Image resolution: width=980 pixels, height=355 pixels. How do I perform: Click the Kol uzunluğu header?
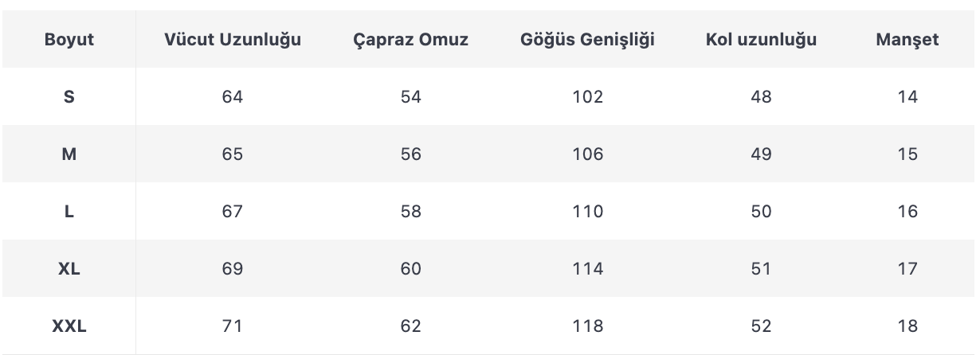click(761, 41)
